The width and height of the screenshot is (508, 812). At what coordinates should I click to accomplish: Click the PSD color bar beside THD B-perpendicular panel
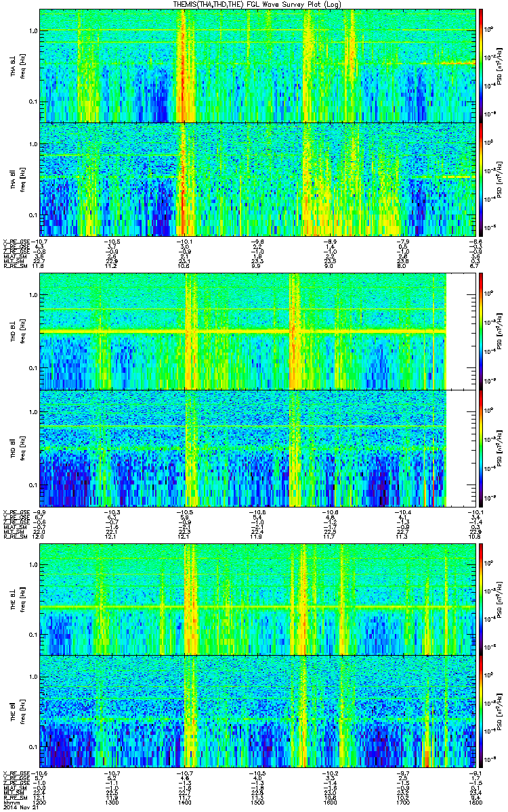[x=481, y=331]
